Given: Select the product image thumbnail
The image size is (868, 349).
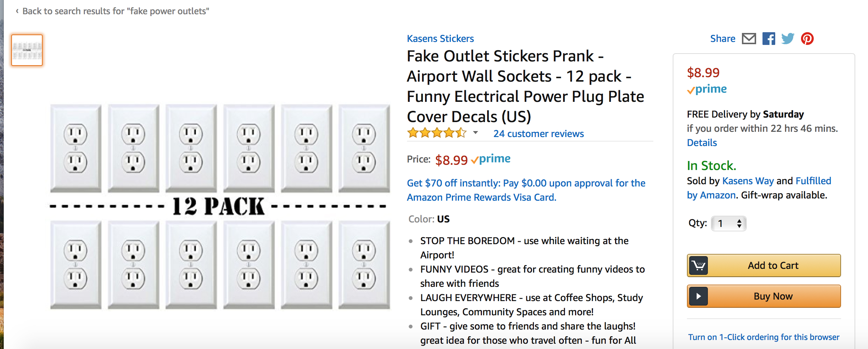Looking at the screenshot, I should [x=27, y=50].
